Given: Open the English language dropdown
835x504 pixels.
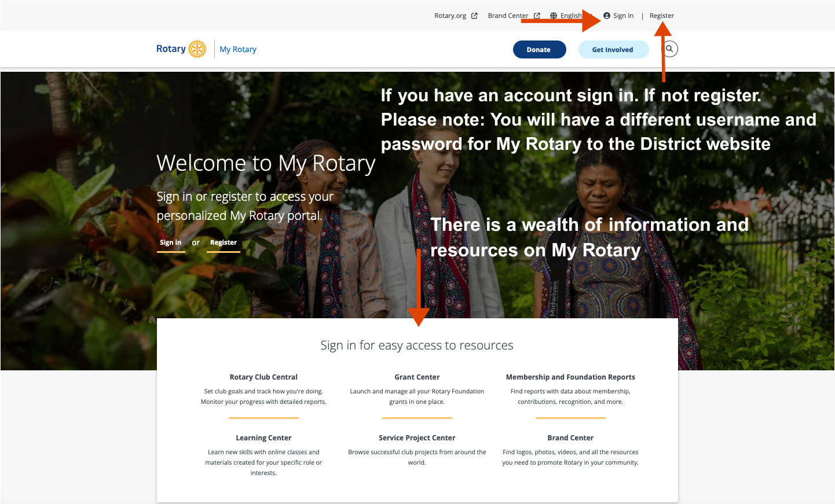Looking at the screenshot, I should (x=571, y=16).
